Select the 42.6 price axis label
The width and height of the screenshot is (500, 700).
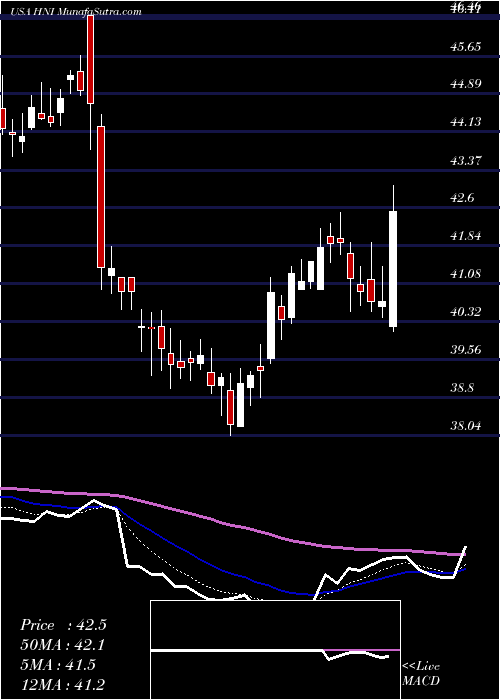click(x=462, y=198)
